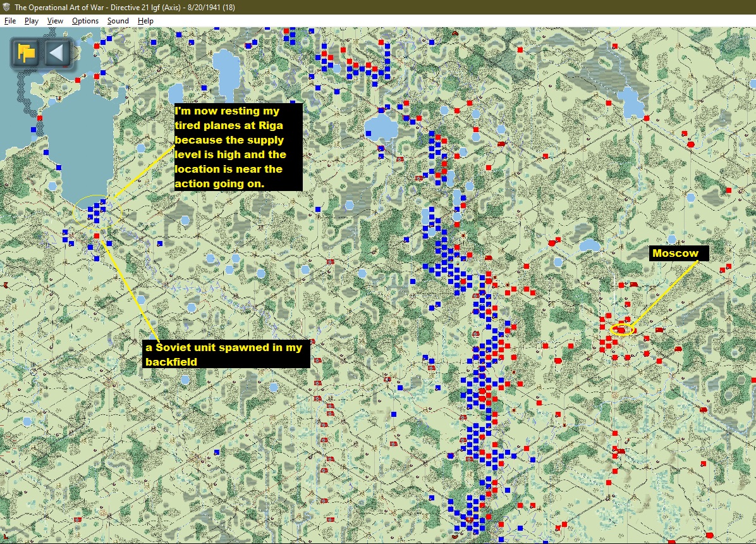Click the shield app icon in title bar
The image size is (756, 544).
[x=6, y=6]
